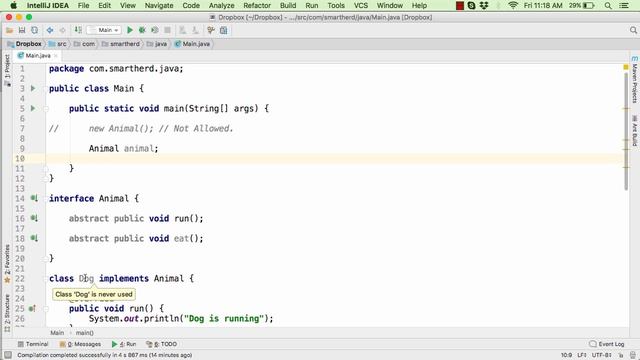Open the Ant Build side panel
This screenshot has height=360, width=640.
point(635,131)
